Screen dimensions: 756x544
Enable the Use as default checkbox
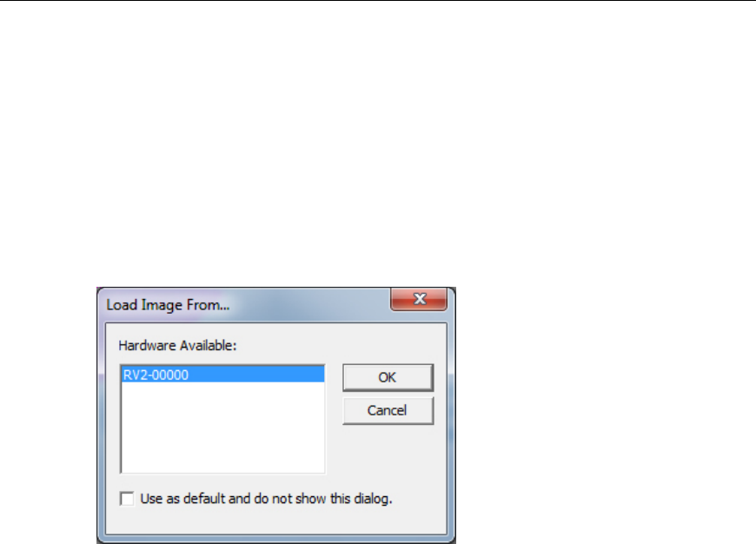127,499
